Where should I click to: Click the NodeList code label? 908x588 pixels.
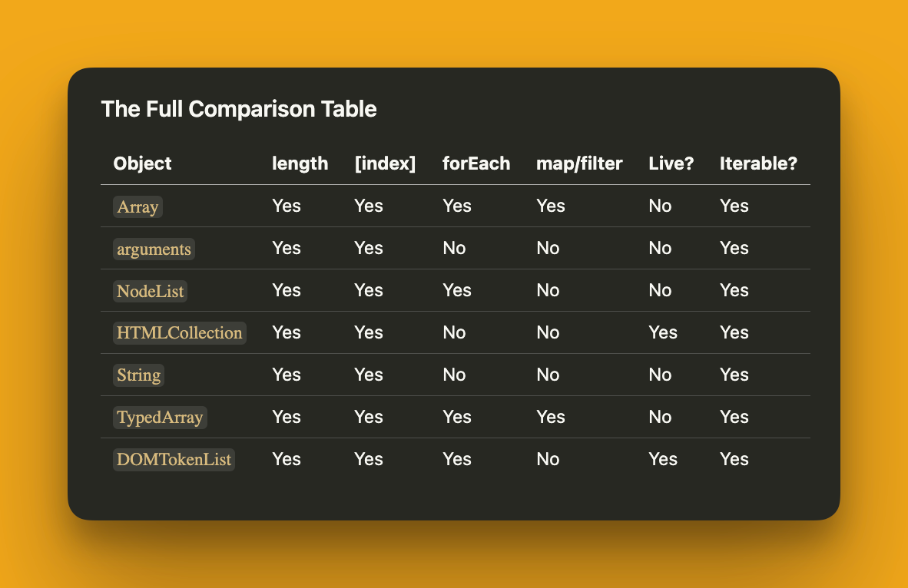pyautogui.click(x=151, y=291)
